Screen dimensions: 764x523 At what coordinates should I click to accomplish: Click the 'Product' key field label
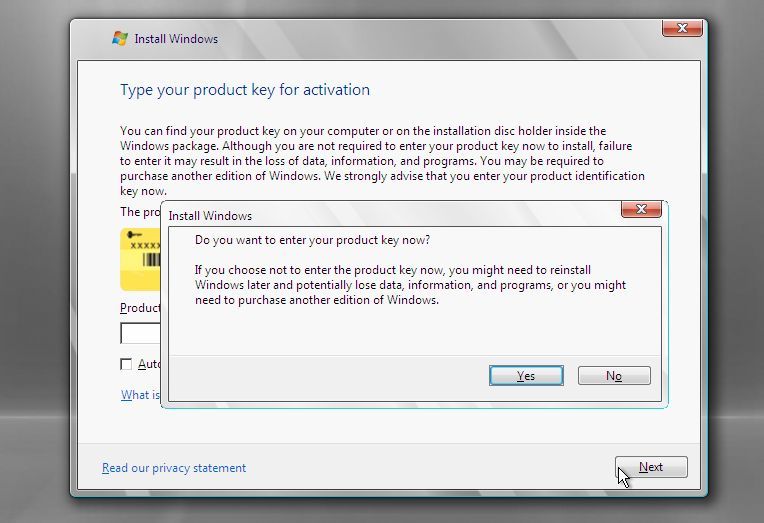tap(140, 308)
